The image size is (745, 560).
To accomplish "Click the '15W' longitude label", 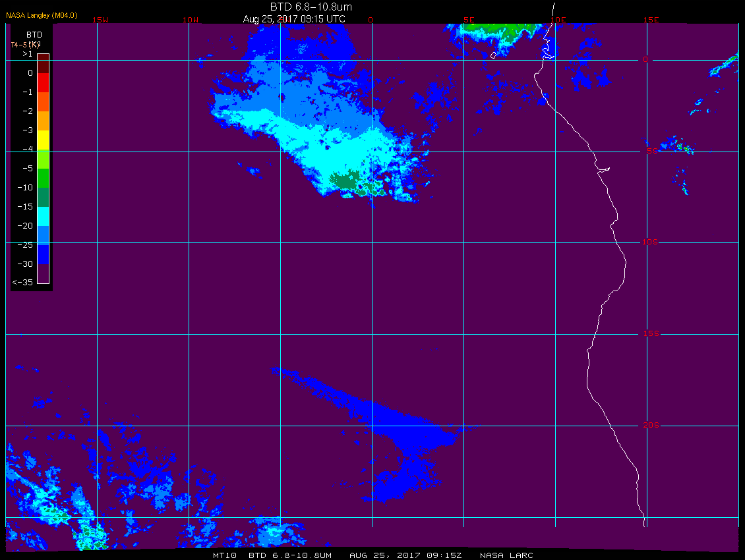I will point(100,20).
